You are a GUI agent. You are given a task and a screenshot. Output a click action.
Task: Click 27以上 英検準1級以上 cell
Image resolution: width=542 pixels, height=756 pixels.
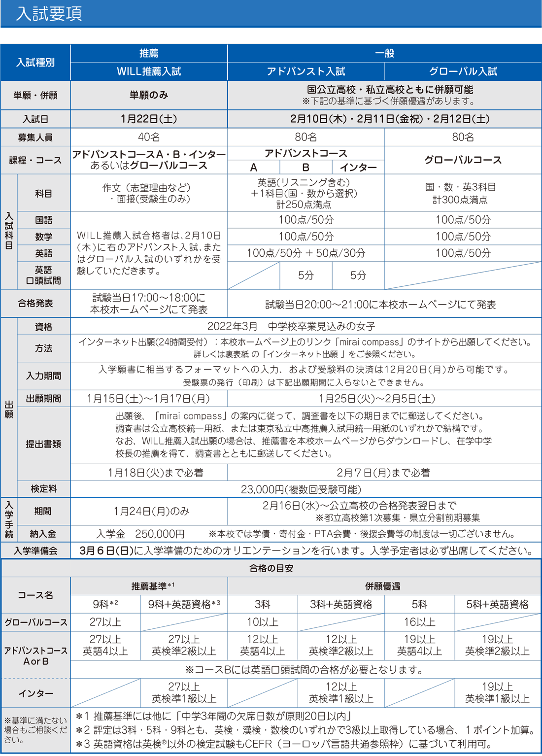pos(184,693)
